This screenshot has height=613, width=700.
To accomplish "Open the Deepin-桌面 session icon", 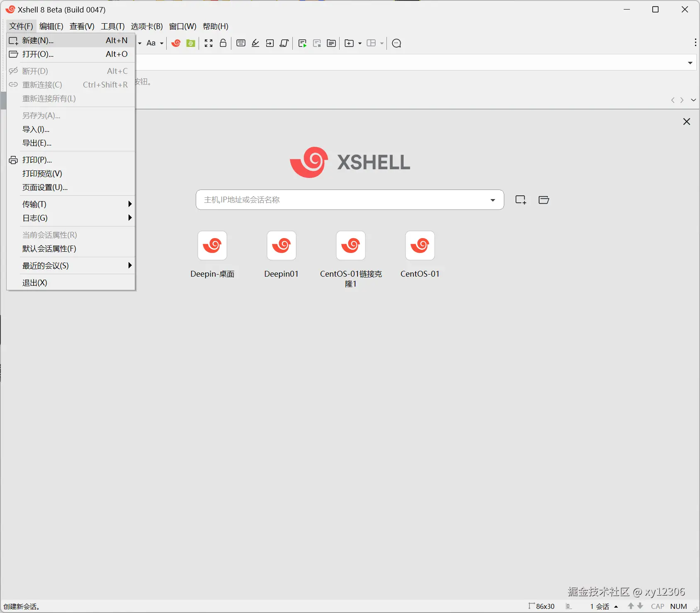I will coord(212,246).
